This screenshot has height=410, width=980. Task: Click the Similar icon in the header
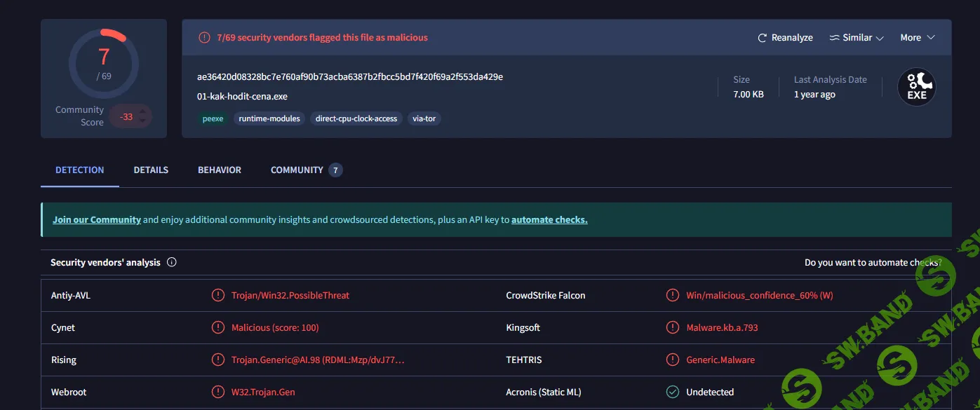pos(834,38)
